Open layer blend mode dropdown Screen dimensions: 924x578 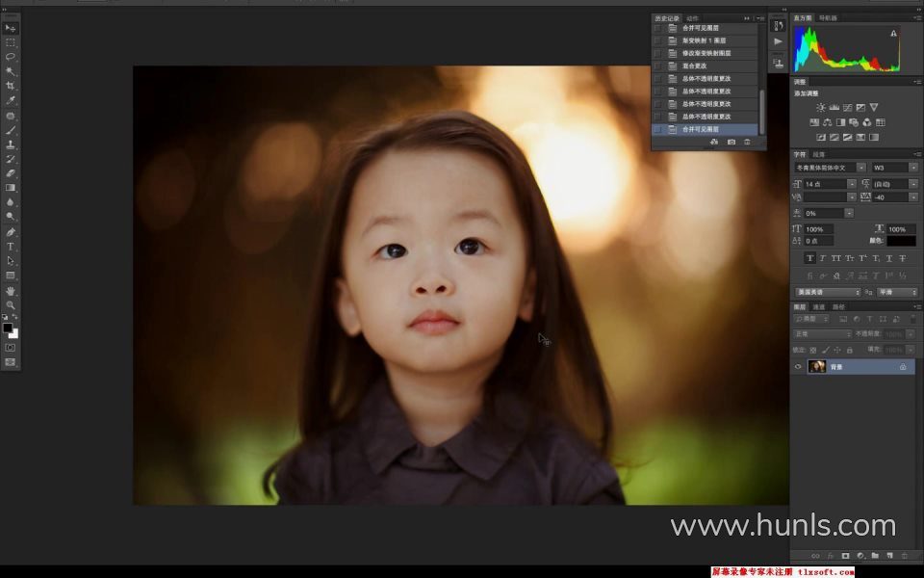823,334
